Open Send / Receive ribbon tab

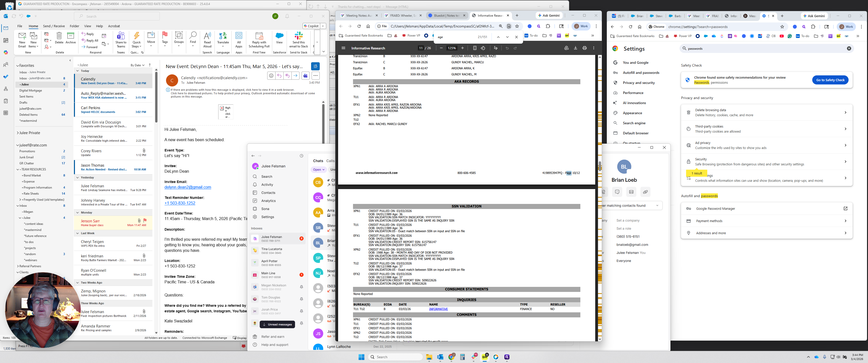[54, 26]
